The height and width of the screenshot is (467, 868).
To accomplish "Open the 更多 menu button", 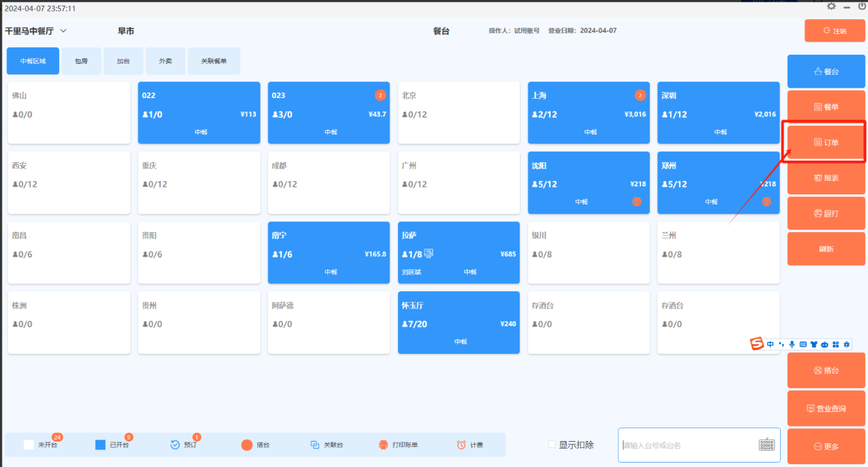I will coord(826,446).
